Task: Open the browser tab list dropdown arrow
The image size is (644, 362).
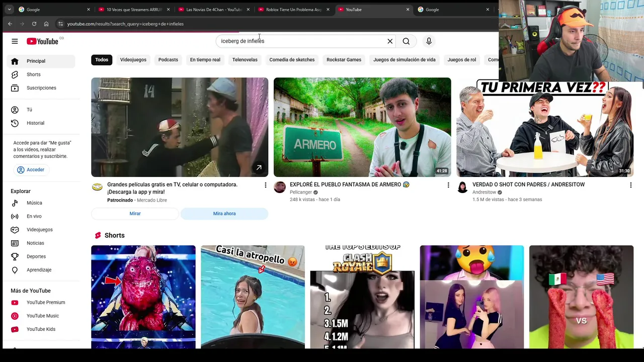Action: point(9,10)
